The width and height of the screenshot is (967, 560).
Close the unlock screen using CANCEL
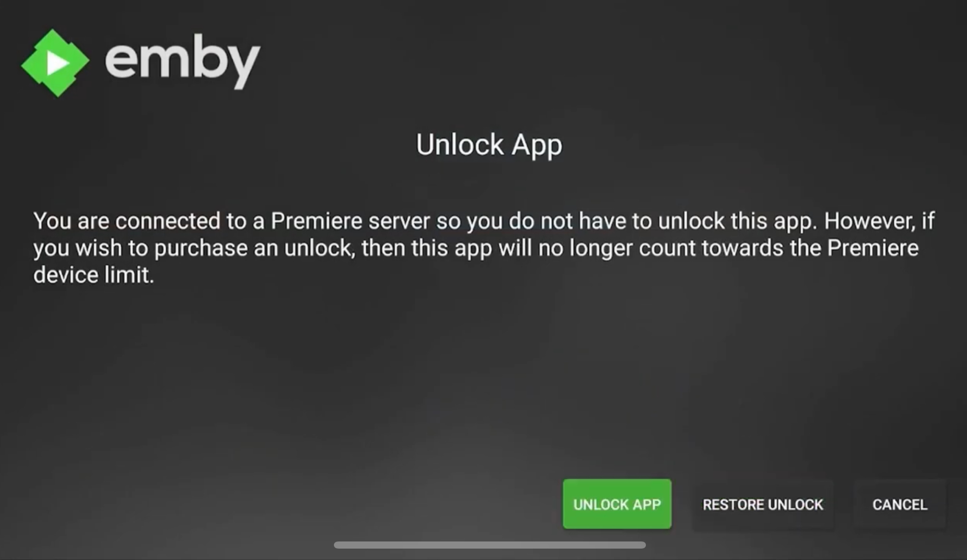[x=900, y=504]
